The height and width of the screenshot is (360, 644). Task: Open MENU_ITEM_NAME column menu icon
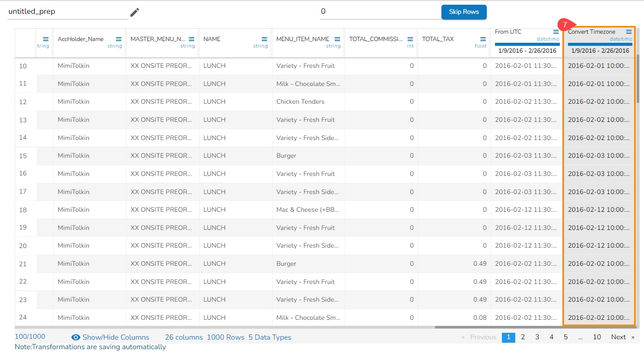coord(337,39)
